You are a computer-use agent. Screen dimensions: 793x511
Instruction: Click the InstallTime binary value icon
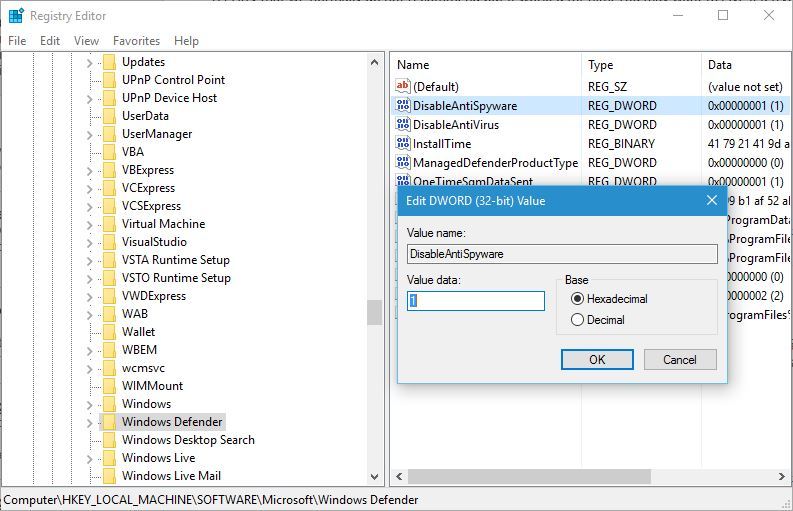pyautogui.click(x=403, y=143)
